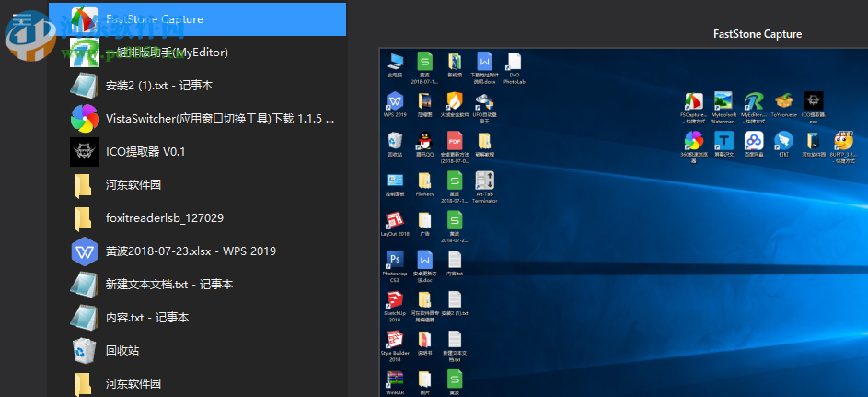This screenshot has height=397, width=868.
Task: Click the 广告 folder icon in preview
Action: click(x=424, y=220)
